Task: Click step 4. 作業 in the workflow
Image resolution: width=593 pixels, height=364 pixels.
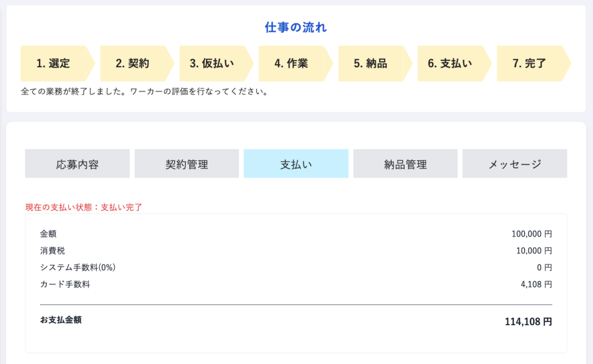Action: click(291, 64)
